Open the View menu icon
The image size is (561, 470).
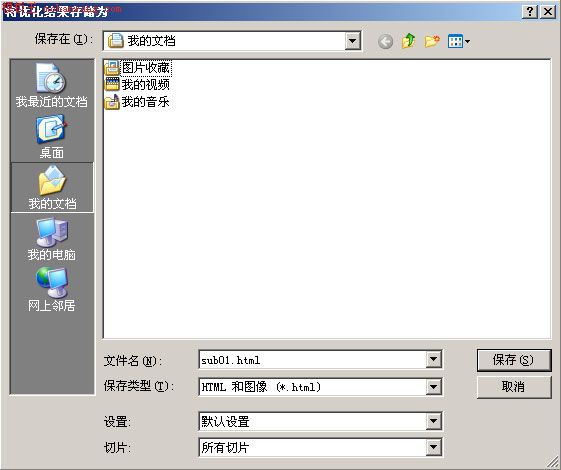point(459,41)
